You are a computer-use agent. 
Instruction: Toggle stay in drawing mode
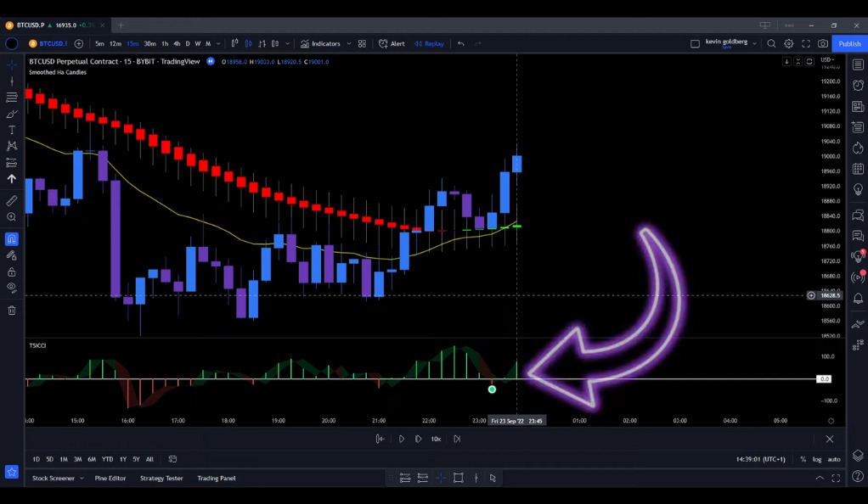click(12, 255)
